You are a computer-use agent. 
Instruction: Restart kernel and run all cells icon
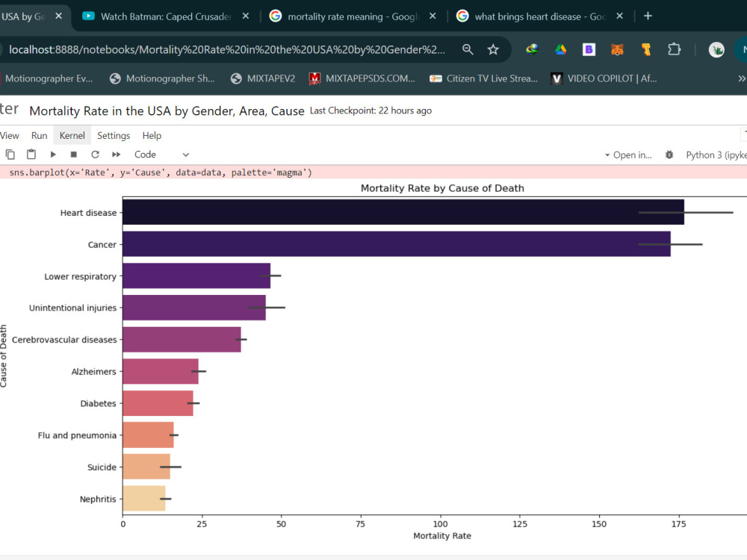116,155
